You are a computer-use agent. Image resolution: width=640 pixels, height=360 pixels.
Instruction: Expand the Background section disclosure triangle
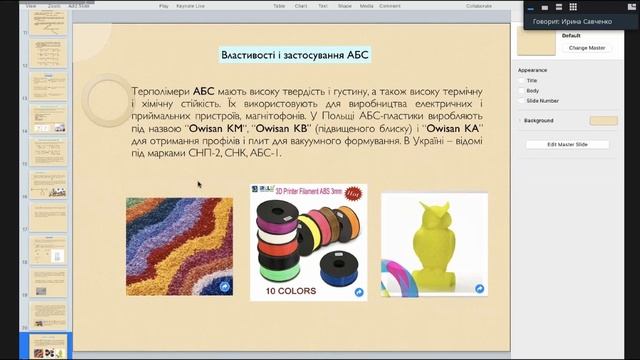[x=520, y=121]
